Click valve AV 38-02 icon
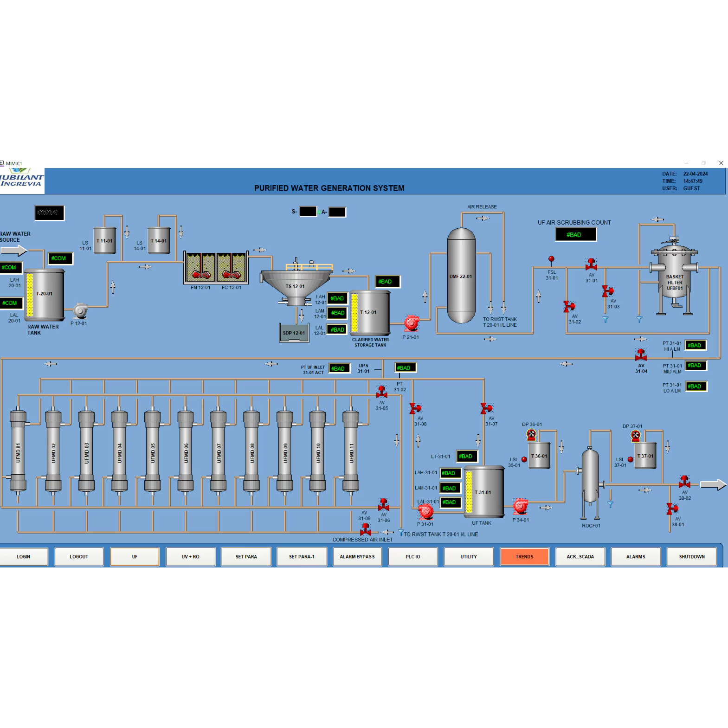The height and width of the screenshot is (728, 728). (x=684, y=482)
